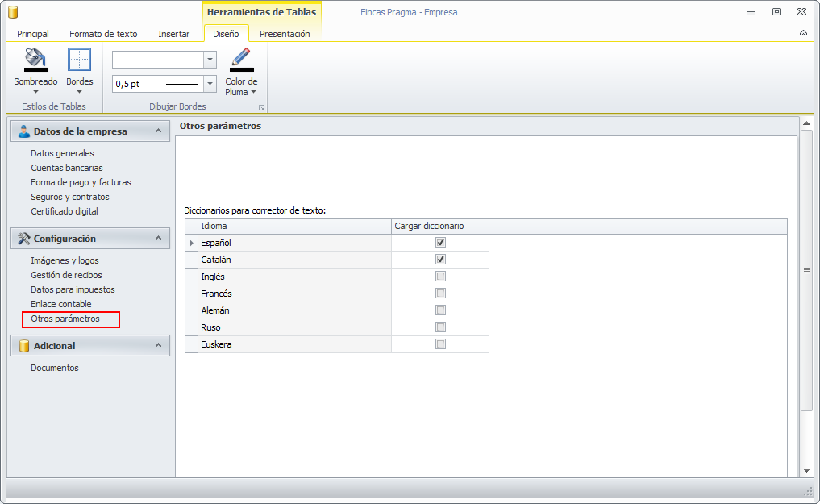Screen dimensions: 820x504
Task: Select the Color de Pluma pen icon
Action: (241, 56)
